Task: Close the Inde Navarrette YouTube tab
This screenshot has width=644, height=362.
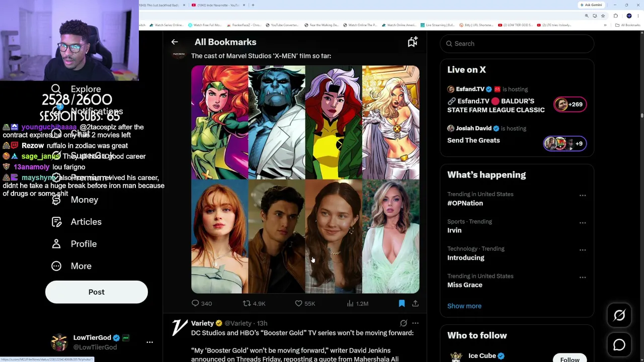Action: 244,5
